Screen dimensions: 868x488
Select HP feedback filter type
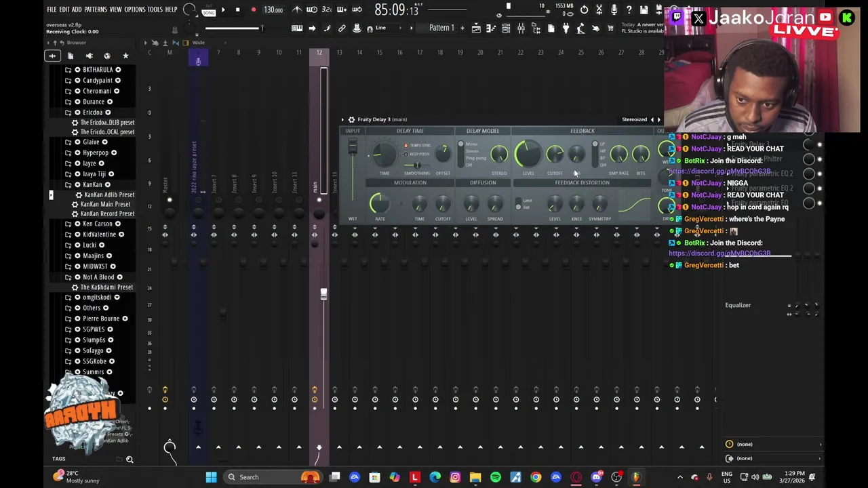coord(603,150)
